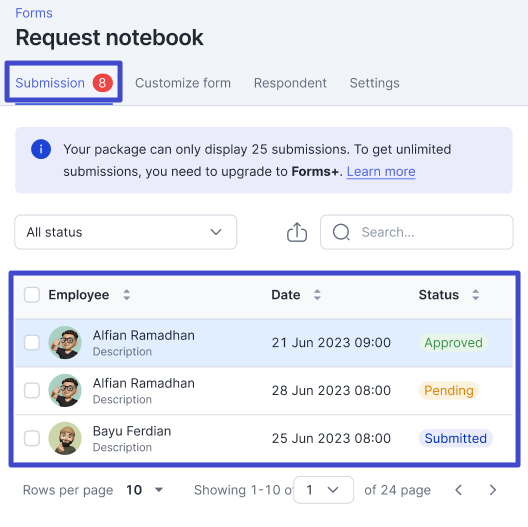Click the Bayu Ferdian avatar thumbnail

(65, 438)
